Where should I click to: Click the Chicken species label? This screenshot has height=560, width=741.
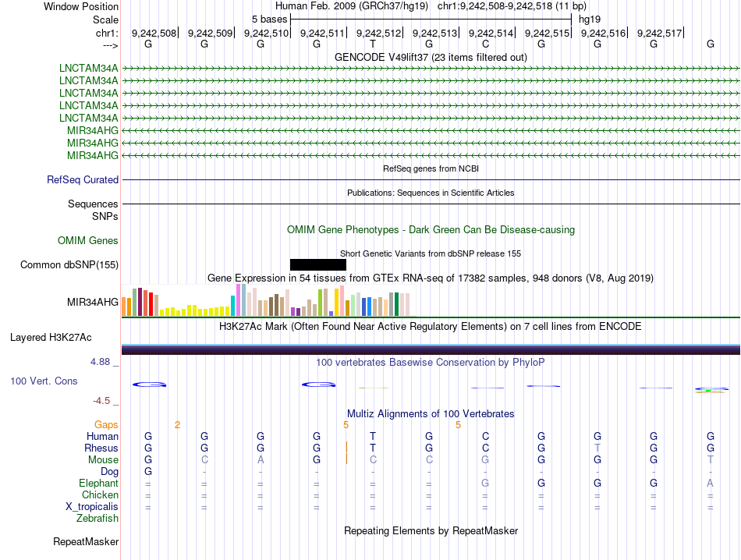point(100,494)
